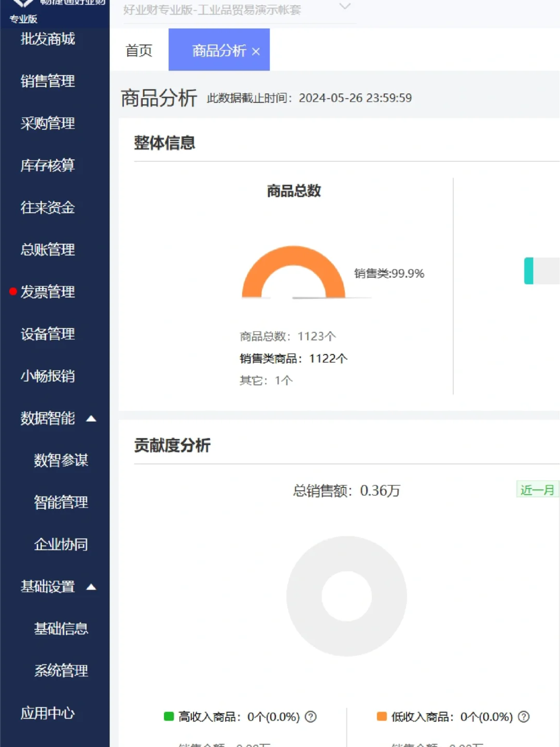The image size is (560, 747).
Task: Click 发票管理 with the red notification dot
Action: click(49, 292)
